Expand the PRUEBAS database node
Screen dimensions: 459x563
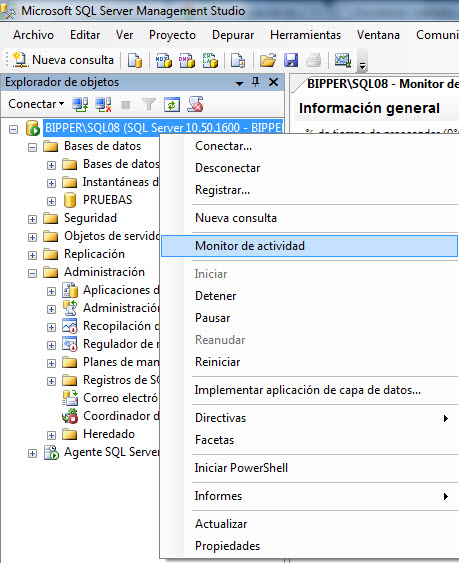coord(51,201)
